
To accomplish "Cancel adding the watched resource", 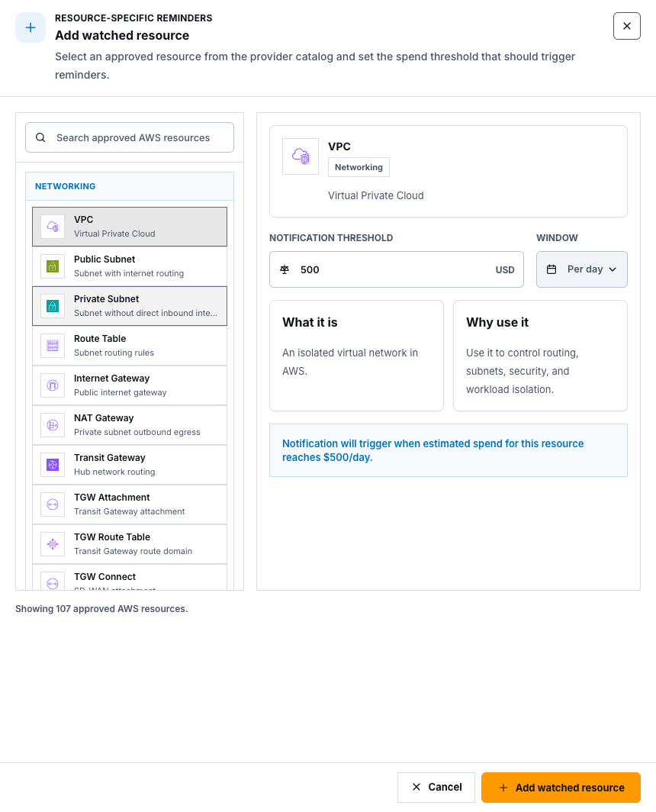I will 436,788.
